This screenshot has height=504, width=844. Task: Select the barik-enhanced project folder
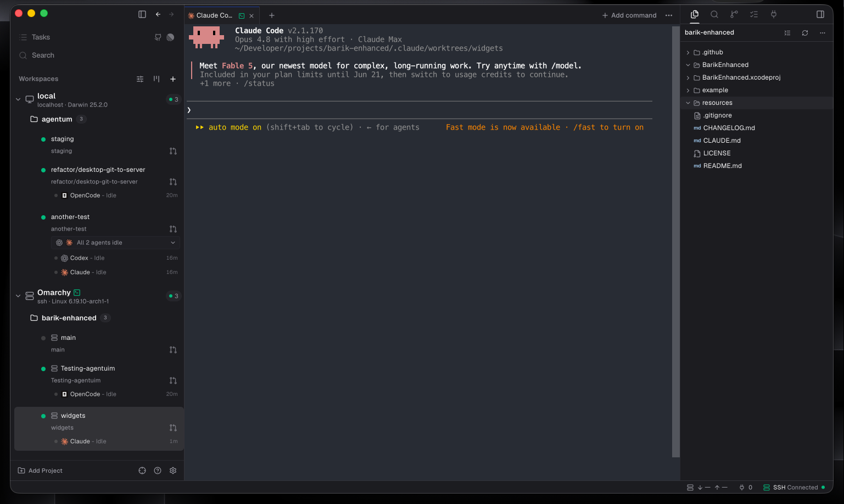click(x=69, y=318)
